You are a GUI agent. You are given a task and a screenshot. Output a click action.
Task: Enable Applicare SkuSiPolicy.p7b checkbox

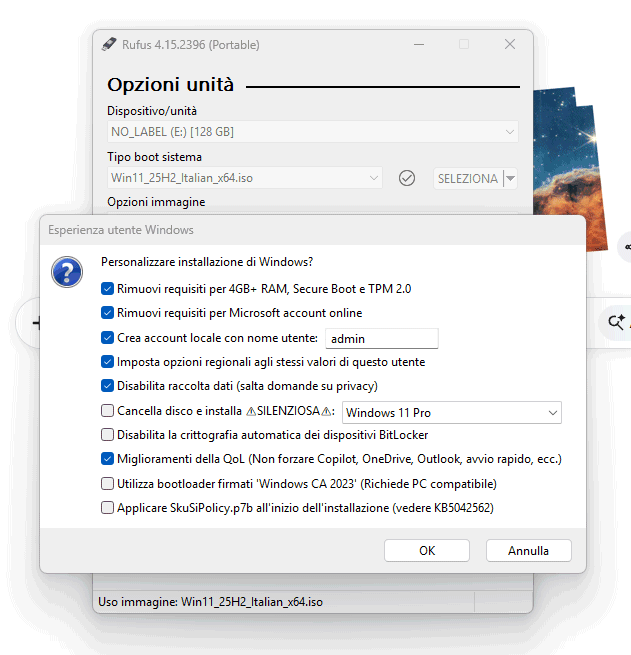click(107, 508)
